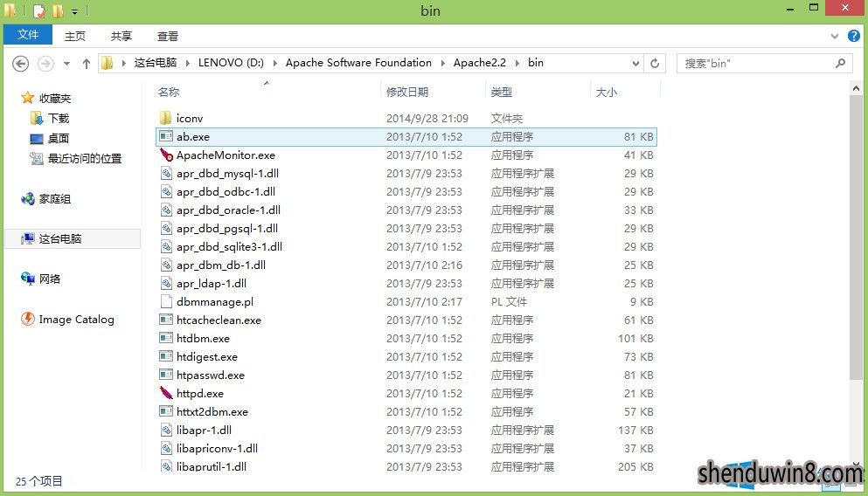The image size is (868, 496).
Task: Go up one folder level
Action: pyautogui.click(x=87, y=64)
